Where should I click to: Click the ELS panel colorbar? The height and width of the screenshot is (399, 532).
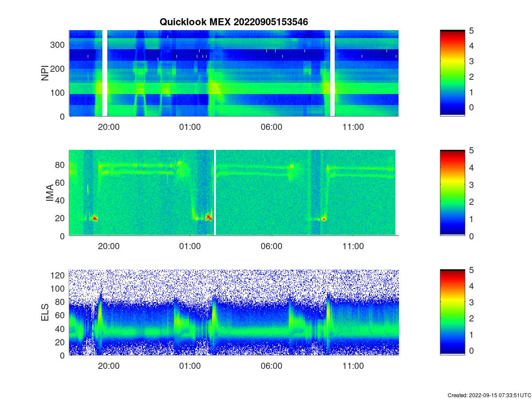click(452, 312)
